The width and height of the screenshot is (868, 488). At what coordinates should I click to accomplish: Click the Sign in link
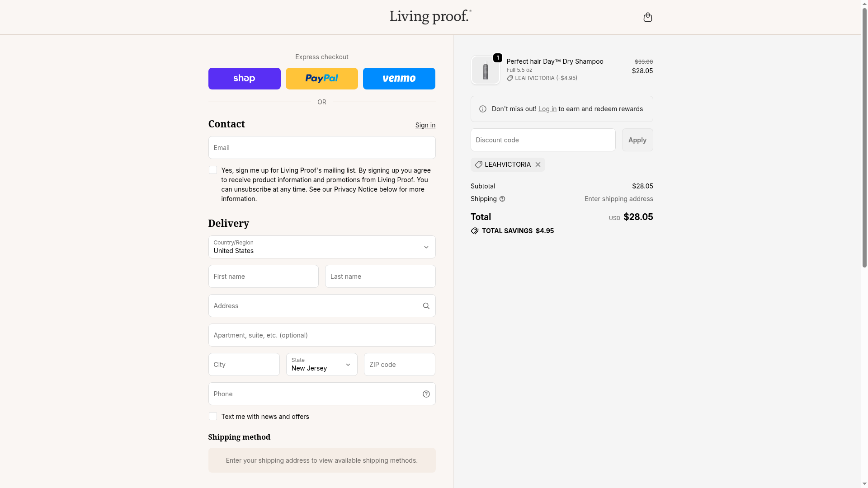(425, 125)
